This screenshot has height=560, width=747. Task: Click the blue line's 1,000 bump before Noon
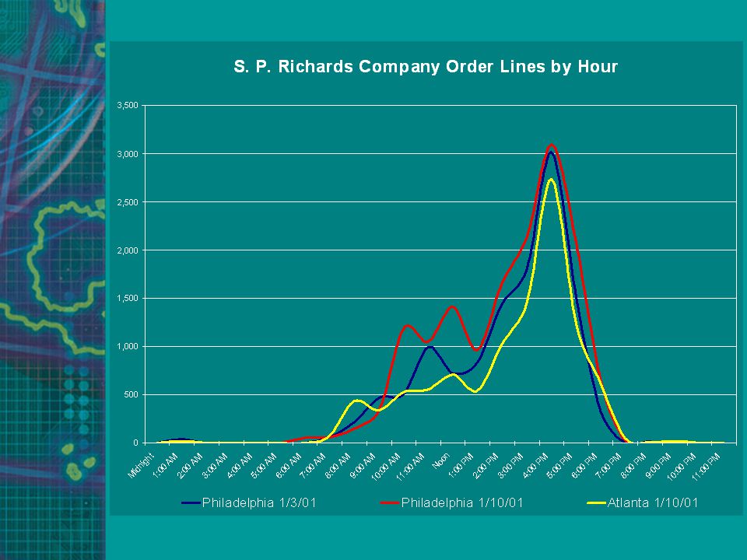click(430, 347)
